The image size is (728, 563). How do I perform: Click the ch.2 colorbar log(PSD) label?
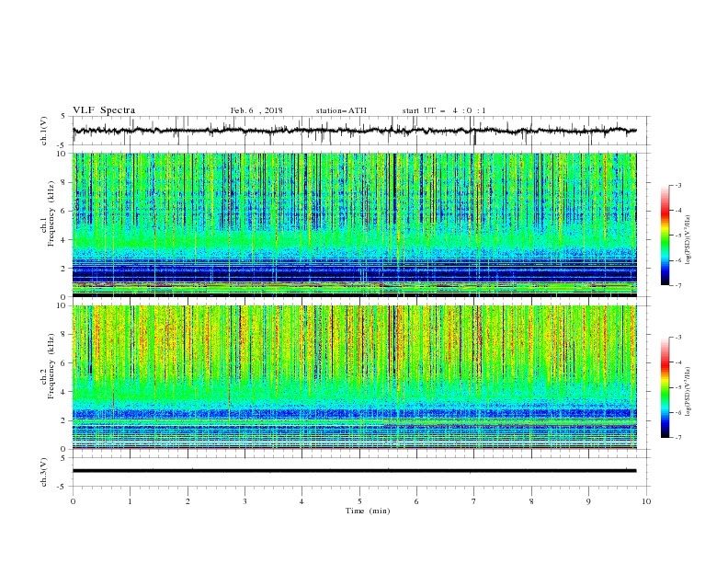[688, 392]
